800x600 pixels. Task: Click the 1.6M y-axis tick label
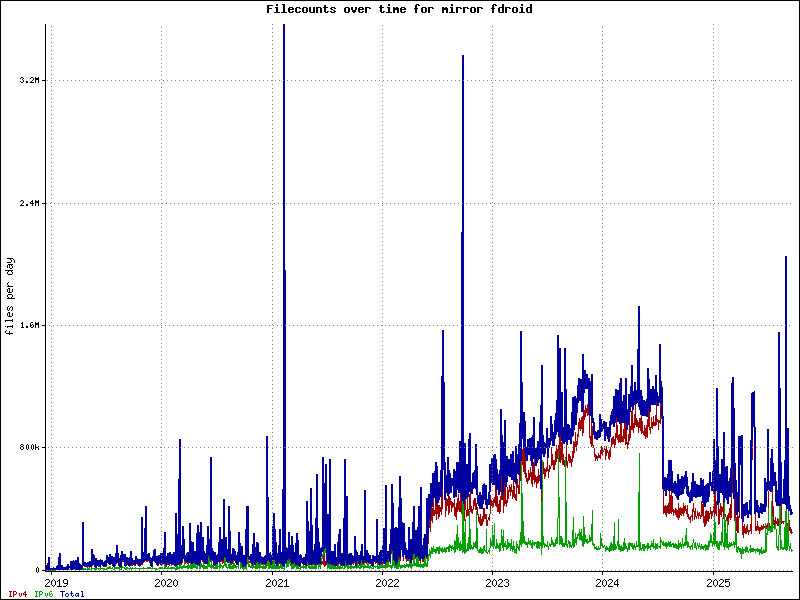pyautogui.click(x=30, y=326)
